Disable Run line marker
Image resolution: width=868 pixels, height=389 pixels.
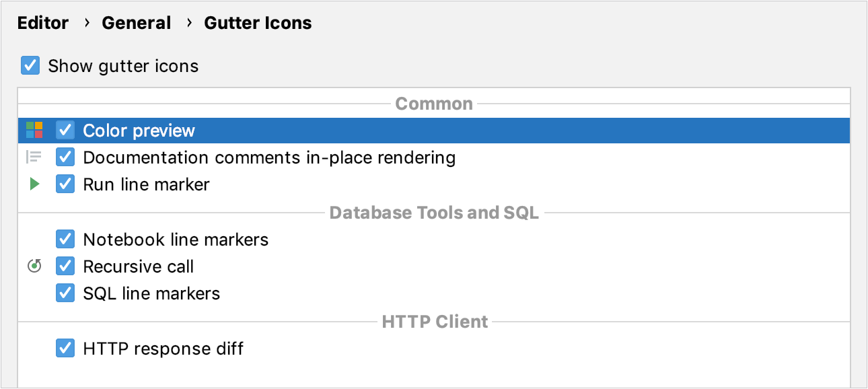click(65, 184)
